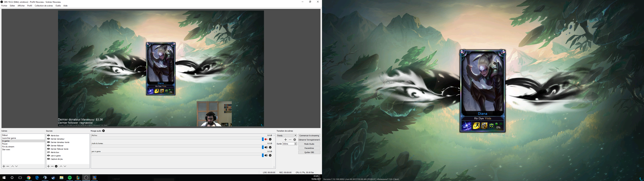
Task: Hide the Dernier follower texte source
Action: pos(48,149)
